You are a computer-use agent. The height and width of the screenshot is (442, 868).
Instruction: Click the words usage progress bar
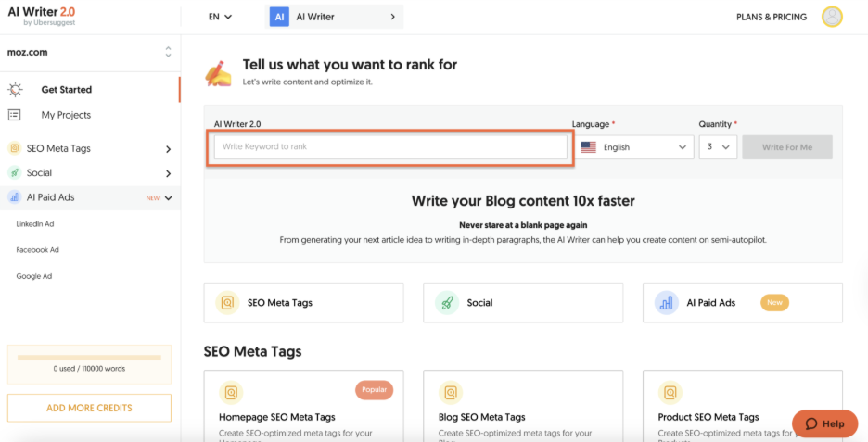[89, 358]
